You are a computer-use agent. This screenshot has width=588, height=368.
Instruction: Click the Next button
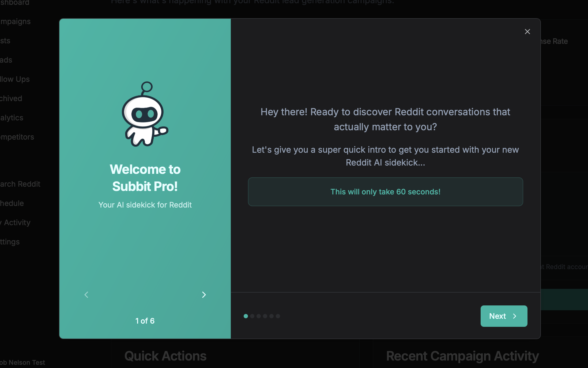[504, 316]
